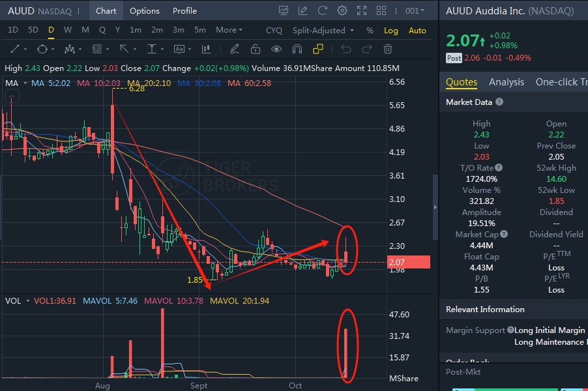Select the 5D timeframe
588x391 pixels.
33,30
